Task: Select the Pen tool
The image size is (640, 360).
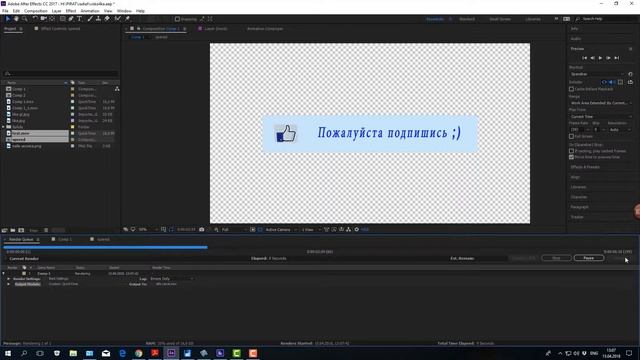Action: tap(71, 19)
